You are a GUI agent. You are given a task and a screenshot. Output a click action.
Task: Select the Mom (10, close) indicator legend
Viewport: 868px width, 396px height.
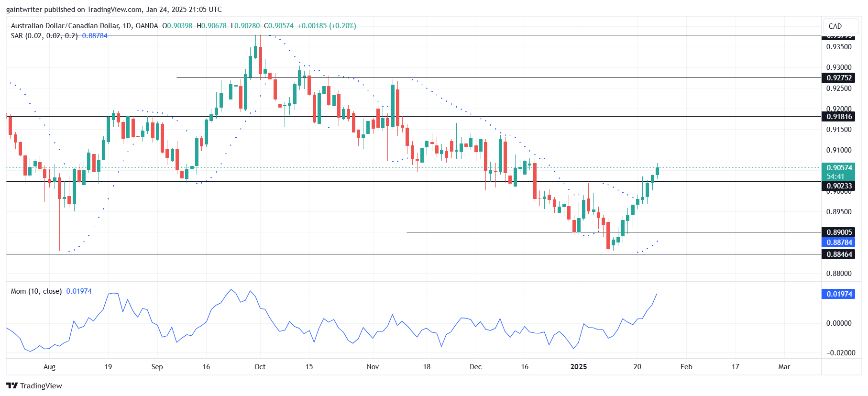[x=36, y=291]
